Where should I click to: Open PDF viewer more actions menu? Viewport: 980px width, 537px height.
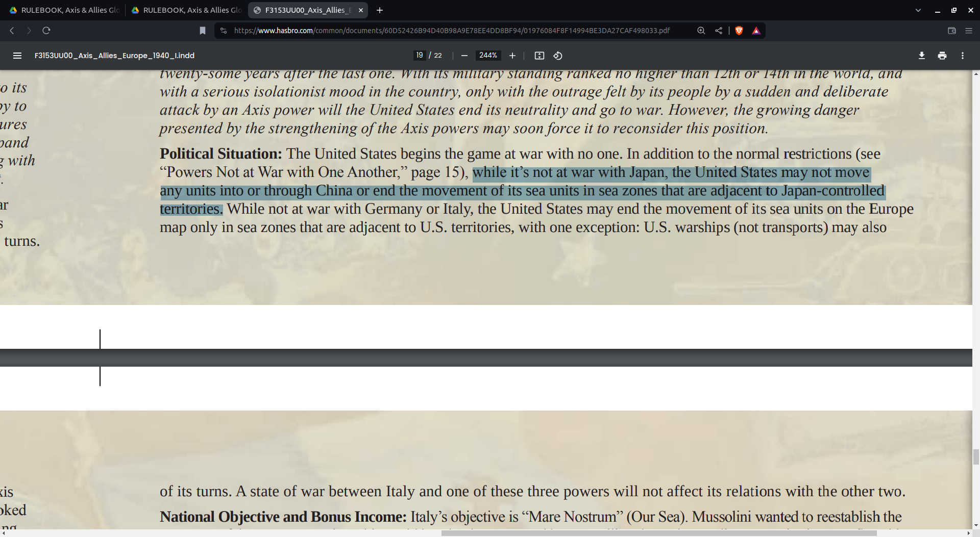[x=963, y=56]
